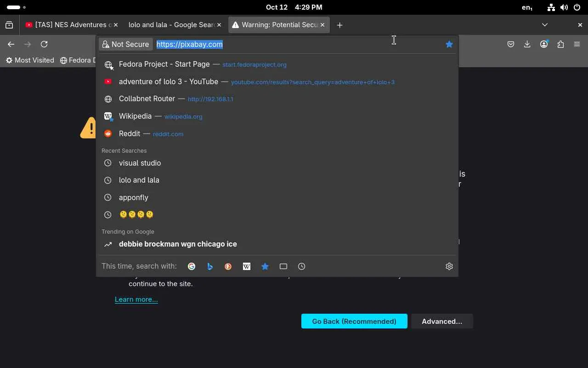Click the bookmark star in address bar
The image size is (588, 368).
click(449, 44)
